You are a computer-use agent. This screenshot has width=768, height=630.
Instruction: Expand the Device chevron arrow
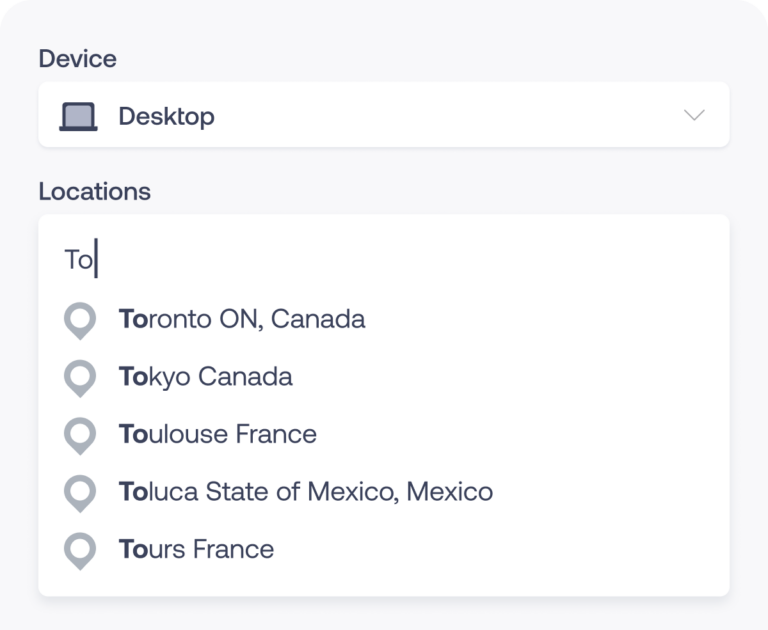click(x=694, y=116)
